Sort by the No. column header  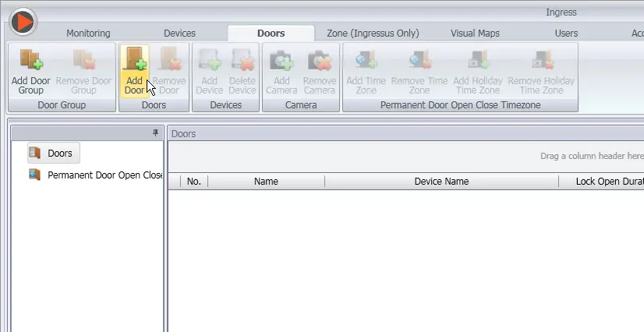[194, 182]
